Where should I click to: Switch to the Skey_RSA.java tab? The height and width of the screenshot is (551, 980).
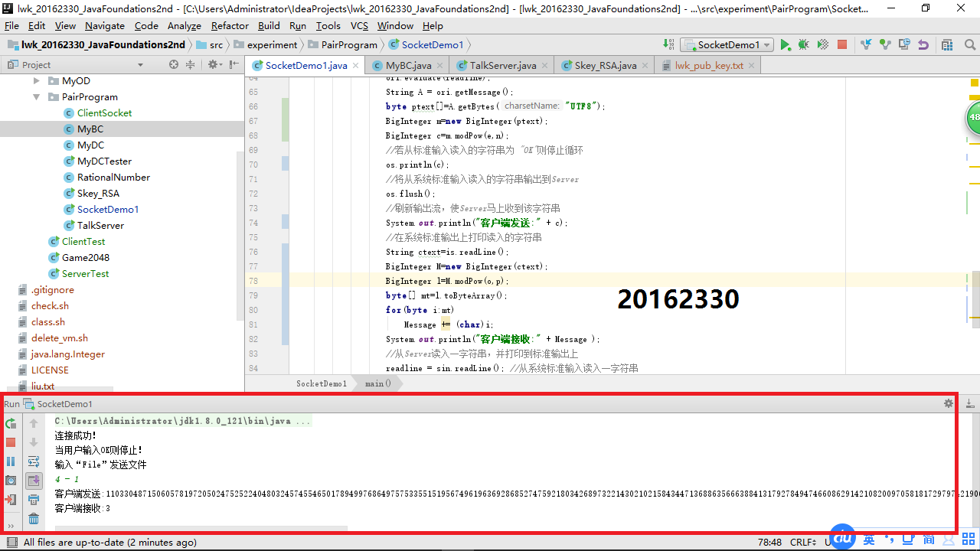click(x=605, y=65)
